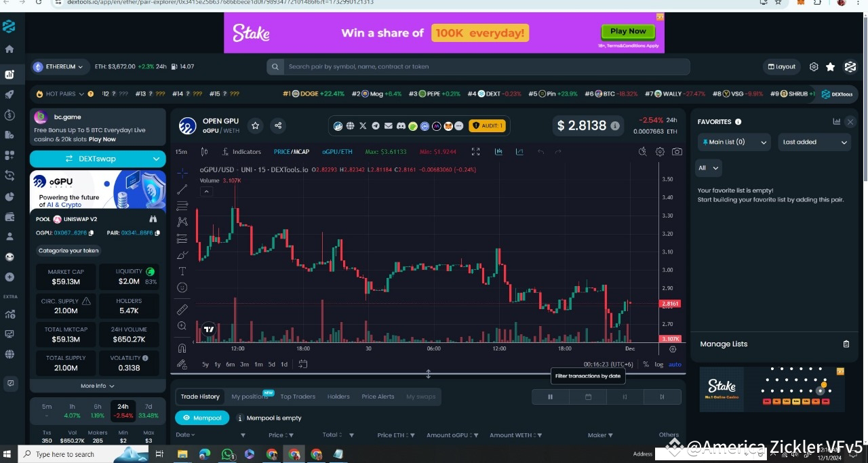This screenshot has width=868, height=463.
Task: Open the All filter dropdown in favorites
Action: pos(709,168)
